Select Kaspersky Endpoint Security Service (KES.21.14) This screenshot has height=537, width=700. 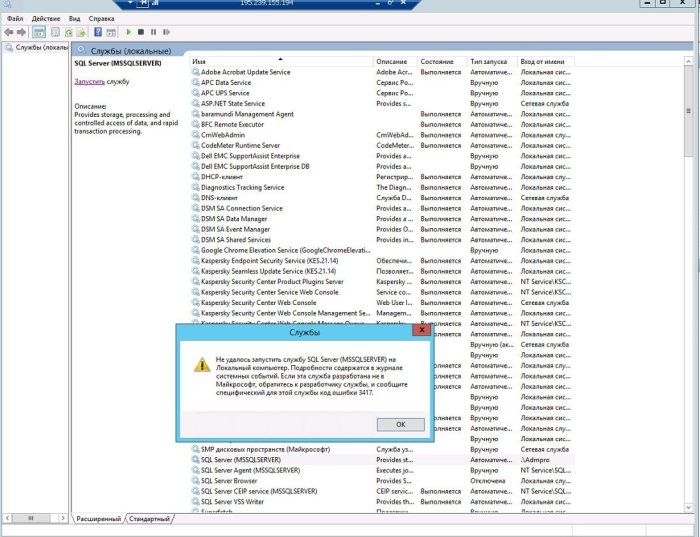[382, 261]
